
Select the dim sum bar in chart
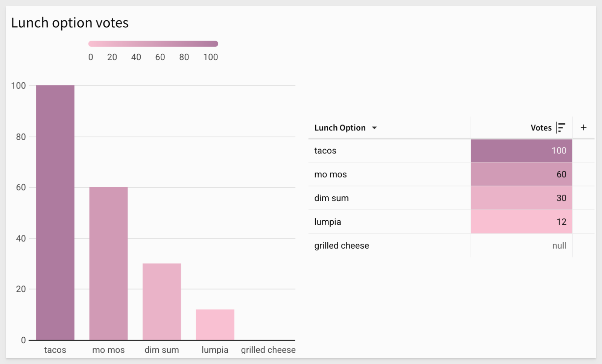[162, 302]
